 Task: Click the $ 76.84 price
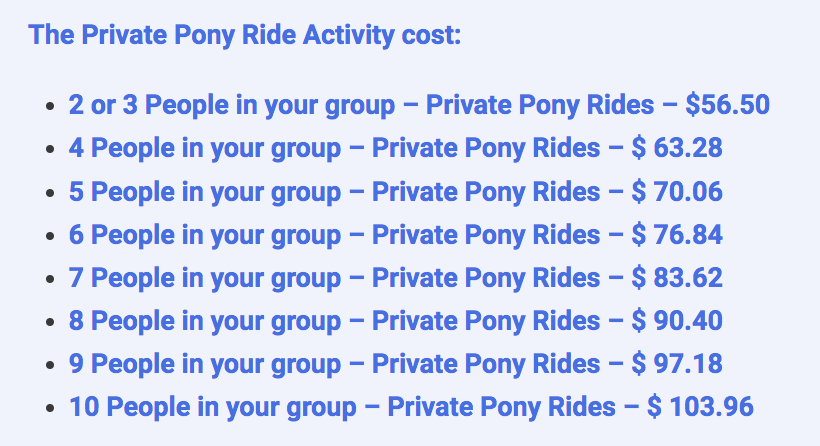tap(677, 235)
